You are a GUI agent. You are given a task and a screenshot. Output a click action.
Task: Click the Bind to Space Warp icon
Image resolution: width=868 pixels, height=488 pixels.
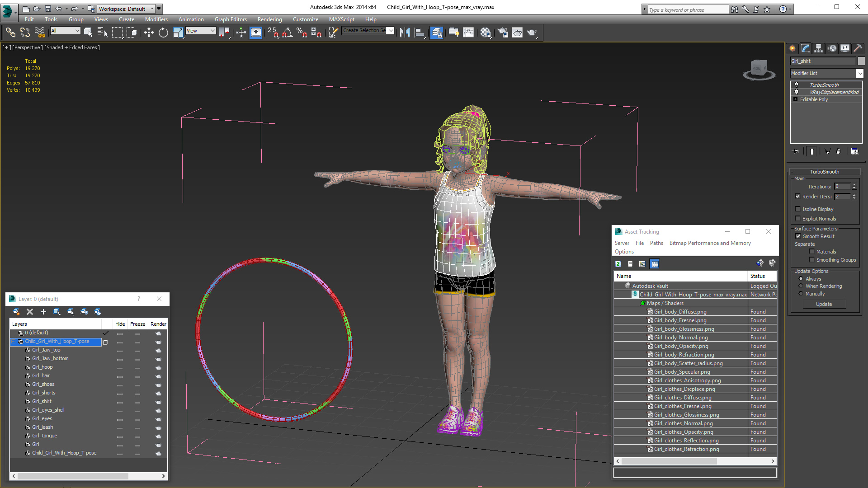[40, 32]
